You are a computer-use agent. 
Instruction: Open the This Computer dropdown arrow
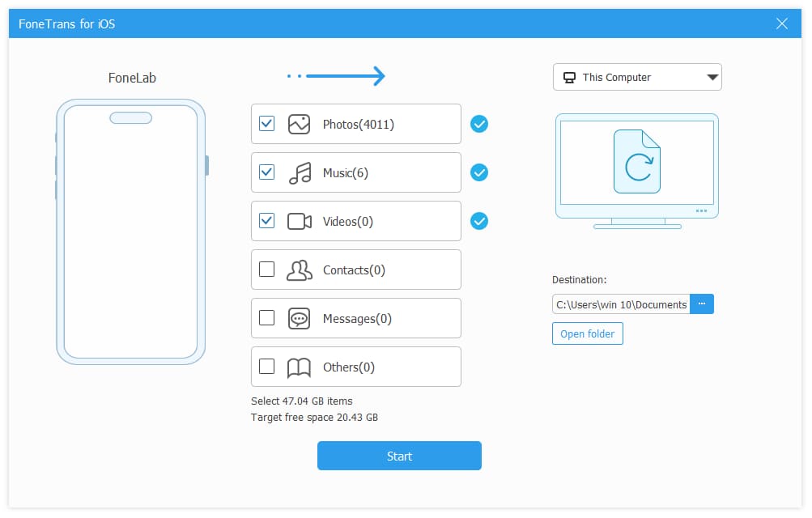click(712, 77)
